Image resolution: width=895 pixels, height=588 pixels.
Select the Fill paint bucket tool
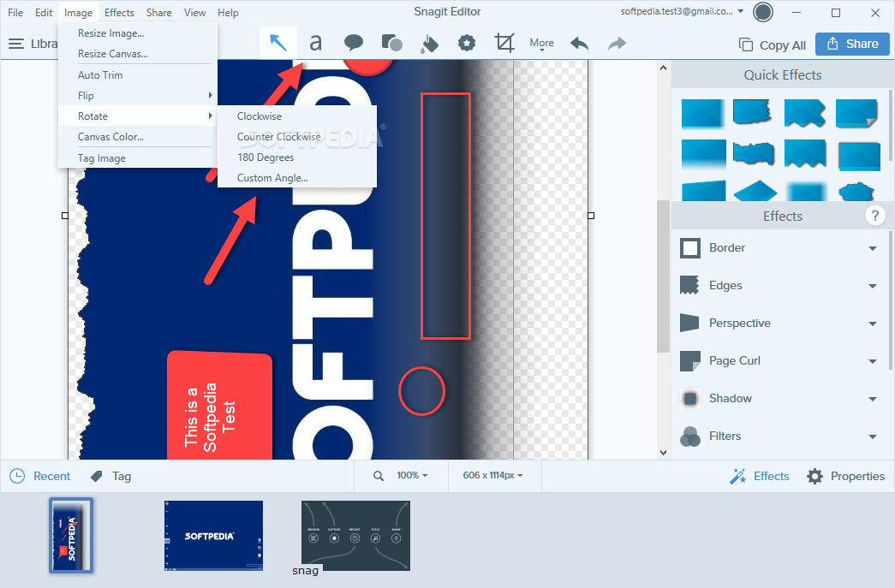click(x=429, y=44)
